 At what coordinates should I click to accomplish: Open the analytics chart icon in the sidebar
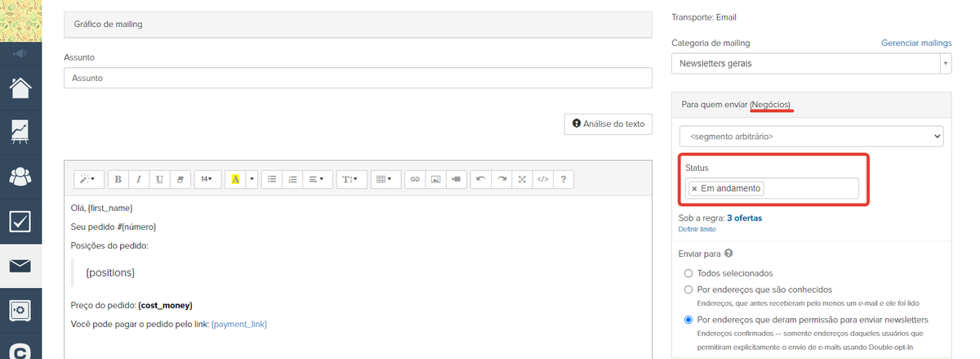point(20,131)
